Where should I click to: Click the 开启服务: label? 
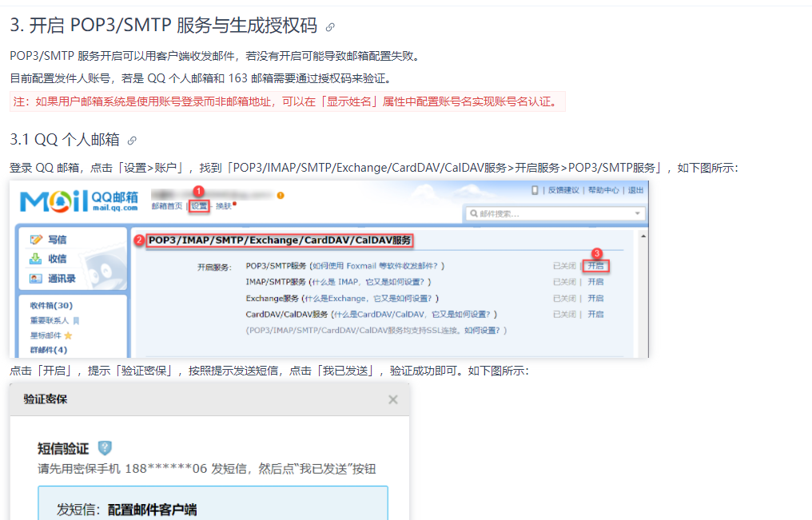click(214, 268)
